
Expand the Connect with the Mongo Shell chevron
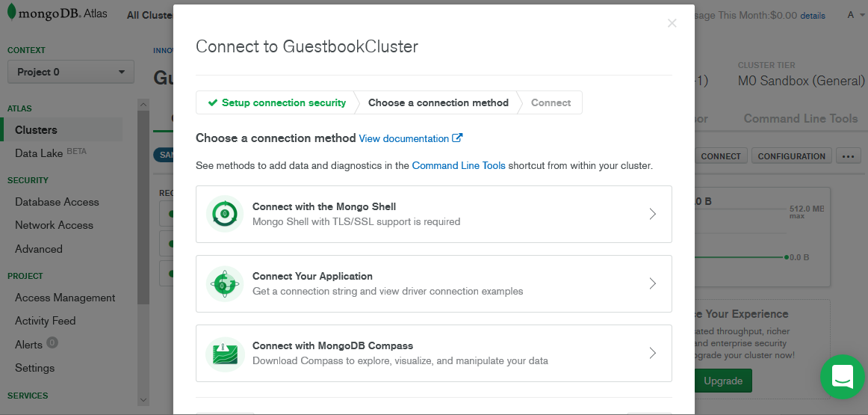point(652,214)
